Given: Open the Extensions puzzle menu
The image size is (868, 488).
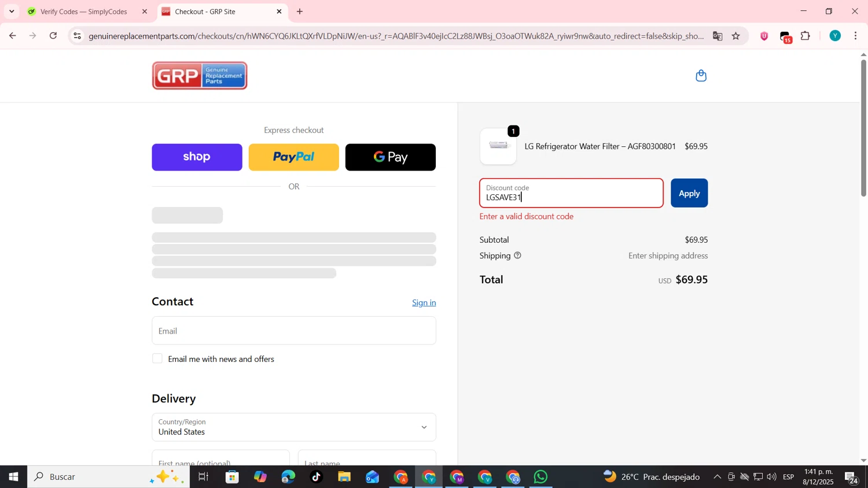Looking at the screenshot, I should [x=806, y=36].
